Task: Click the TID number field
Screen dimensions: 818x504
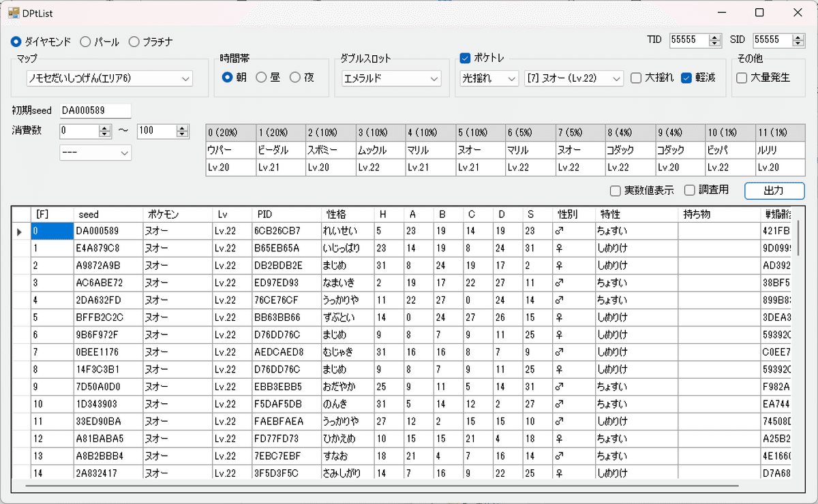Action: pyautogui.click(x=689, y=40)
